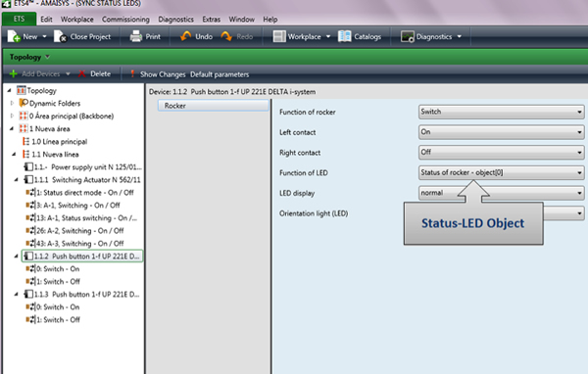Collapse the 1.1 Nueva línea node
The width and height of the screenshot is (588, 374).
click(15, 154)
